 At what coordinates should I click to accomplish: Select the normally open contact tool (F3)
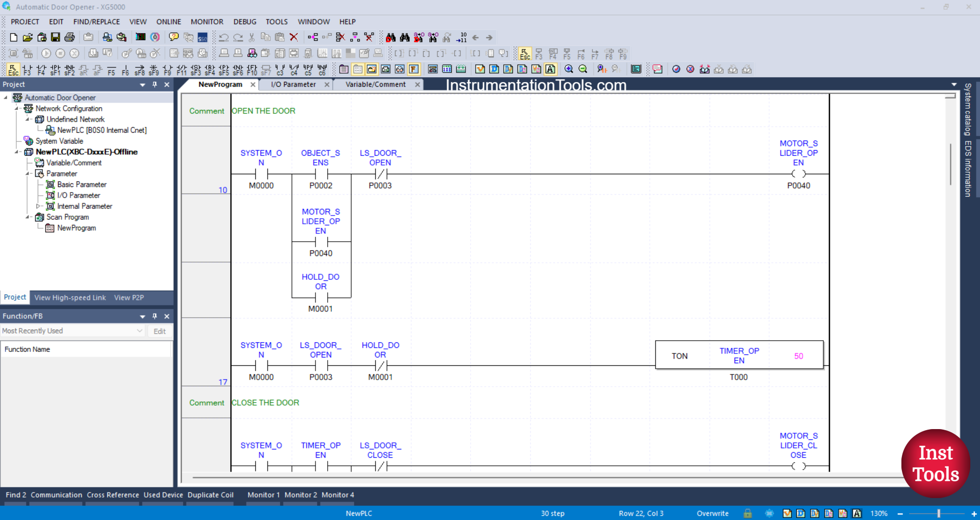coord(27,70)
